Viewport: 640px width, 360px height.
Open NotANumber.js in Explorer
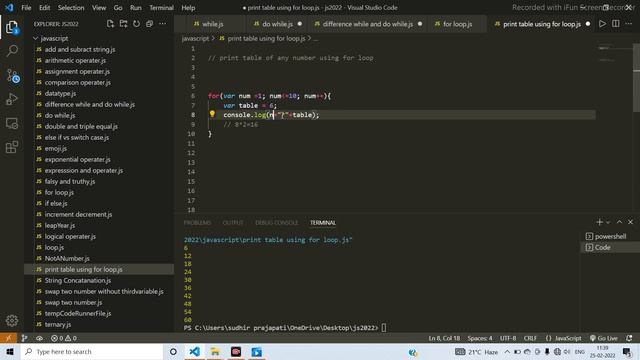point(67,258)
